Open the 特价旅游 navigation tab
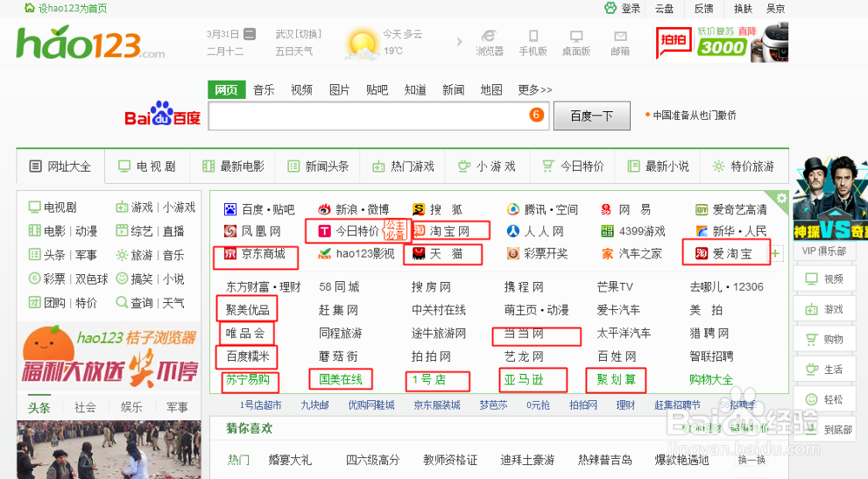 tap(744, 167)
